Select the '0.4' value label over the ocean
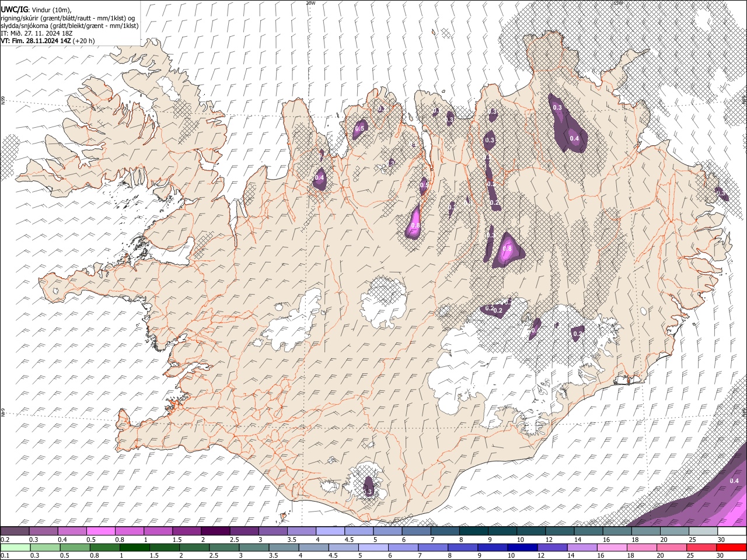This screenshot has width=747, height=560. (x=734, y=481)
